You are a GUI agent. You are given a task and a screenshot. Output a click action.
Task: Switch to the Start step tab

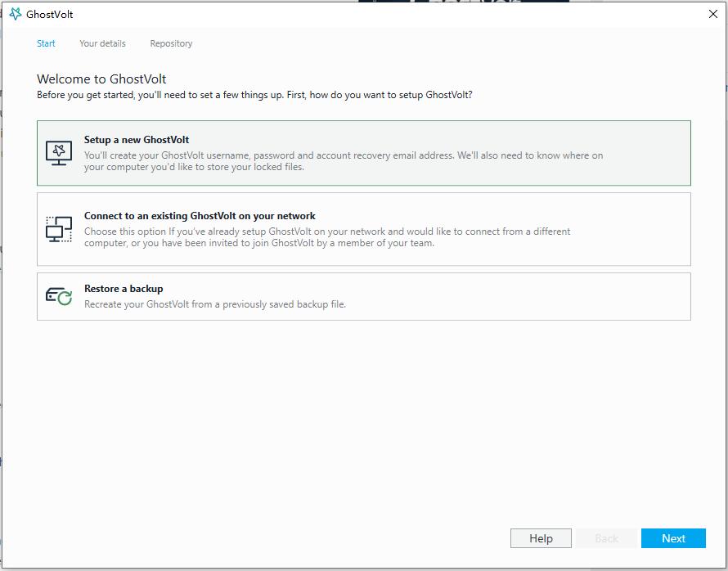(x=46, y=43)
